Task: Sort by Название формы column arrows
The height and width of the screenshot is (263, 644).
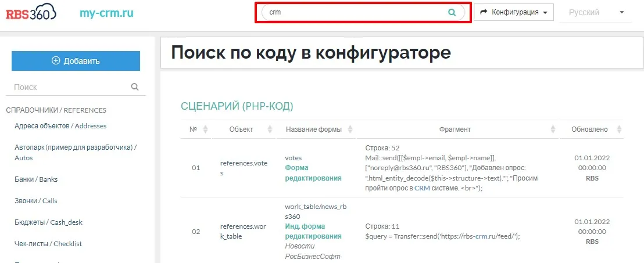Action: (350, 129)
